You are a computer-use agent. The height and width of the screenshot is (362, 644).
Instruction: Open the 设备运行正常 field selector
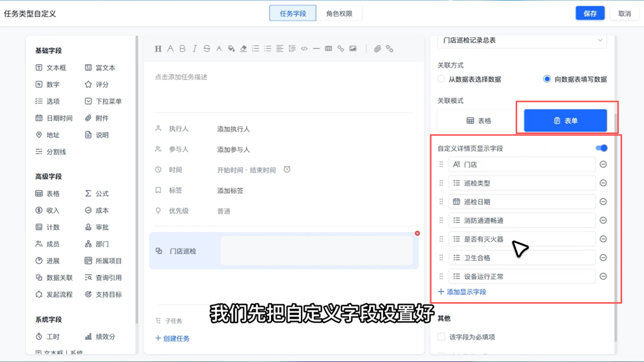522,276
